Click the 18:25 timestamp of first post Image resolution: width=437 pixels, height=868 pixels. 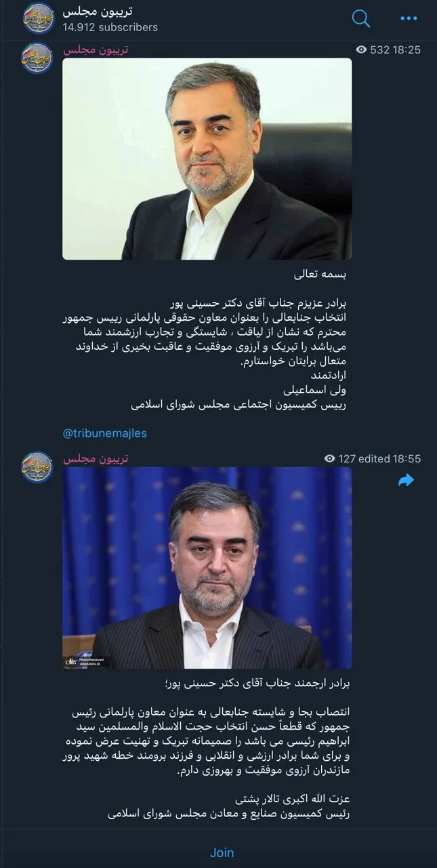pos(407,50)
